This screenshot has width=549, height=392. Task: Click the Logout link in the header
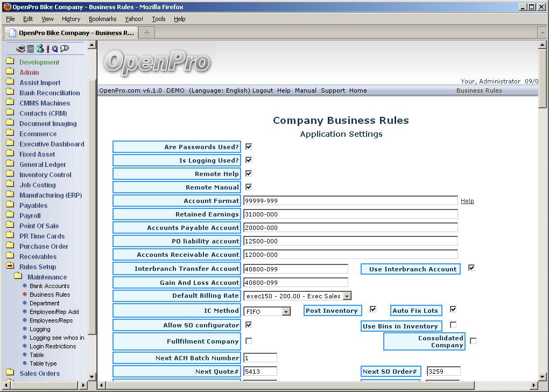263,90
